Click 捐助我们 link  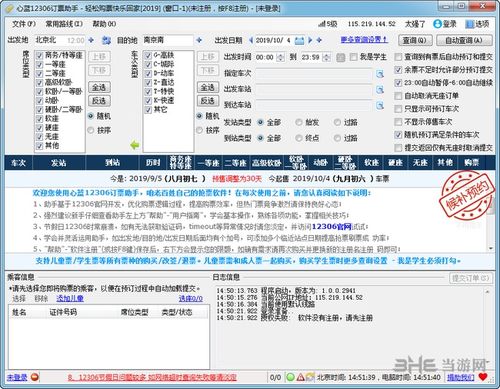click(461, 377)
